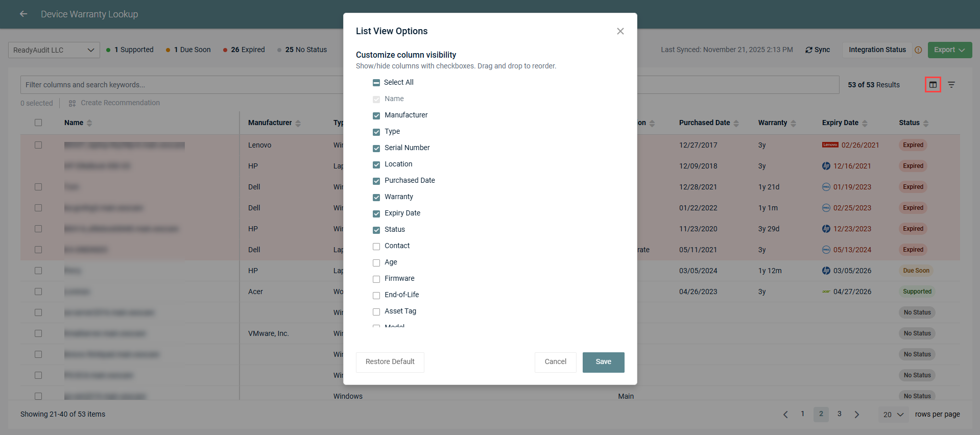Enable the Contact column checkbox
The width and height of the screenshot is (980, 435).
click(x=376, y=246)
